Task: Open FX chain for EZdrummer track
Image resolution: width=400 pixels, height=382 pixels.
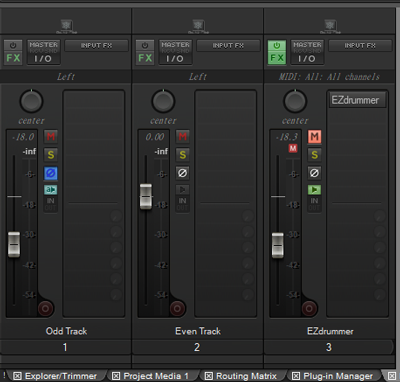Action: 277,58
